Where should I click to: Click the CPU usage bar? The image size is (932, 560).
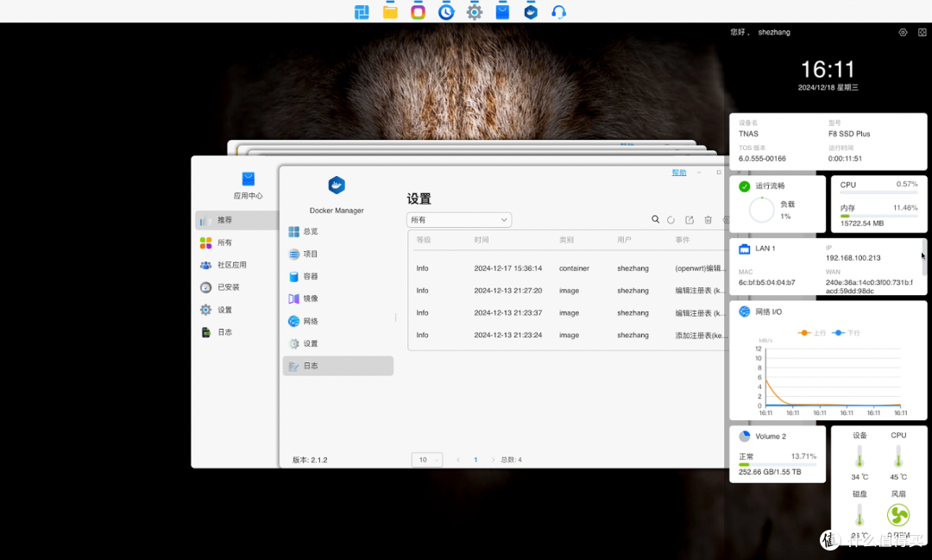[x=879, y=192]
